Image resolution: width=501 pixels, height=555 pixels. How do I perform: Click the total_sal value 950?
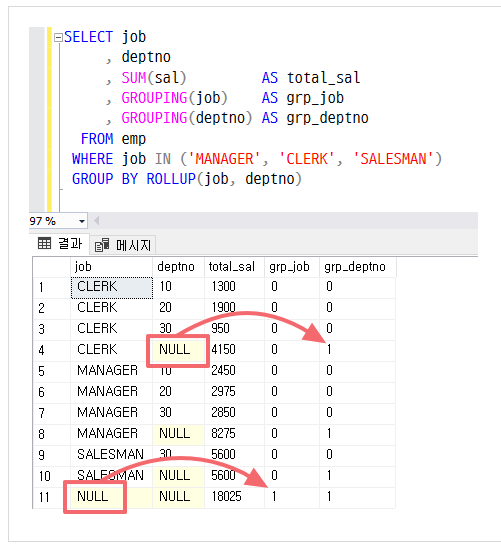[234, 329]
